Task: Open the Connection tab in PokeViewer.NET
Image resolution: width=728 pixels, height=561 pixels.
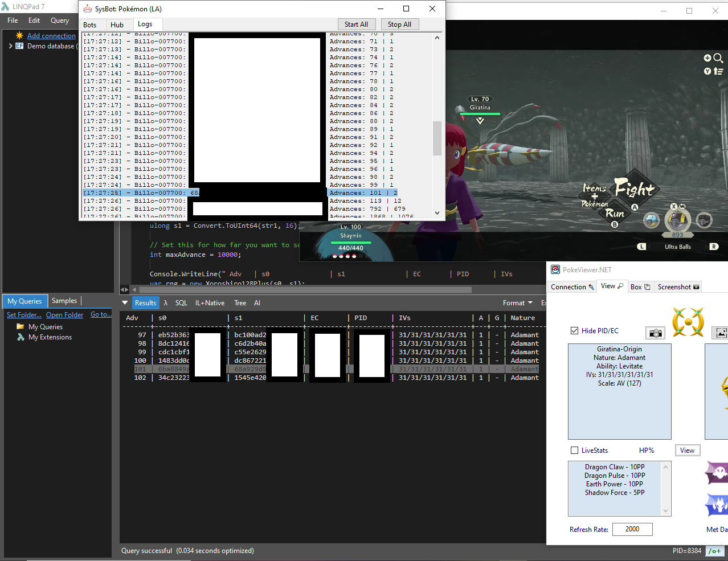Action: click(x=572, y=286)
